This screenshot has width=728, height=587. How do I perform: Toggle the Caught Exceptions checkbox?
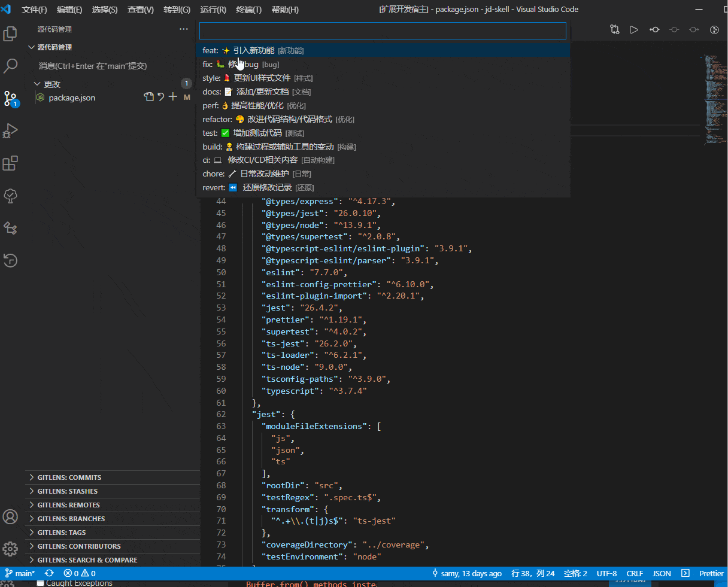click(40, 583)
